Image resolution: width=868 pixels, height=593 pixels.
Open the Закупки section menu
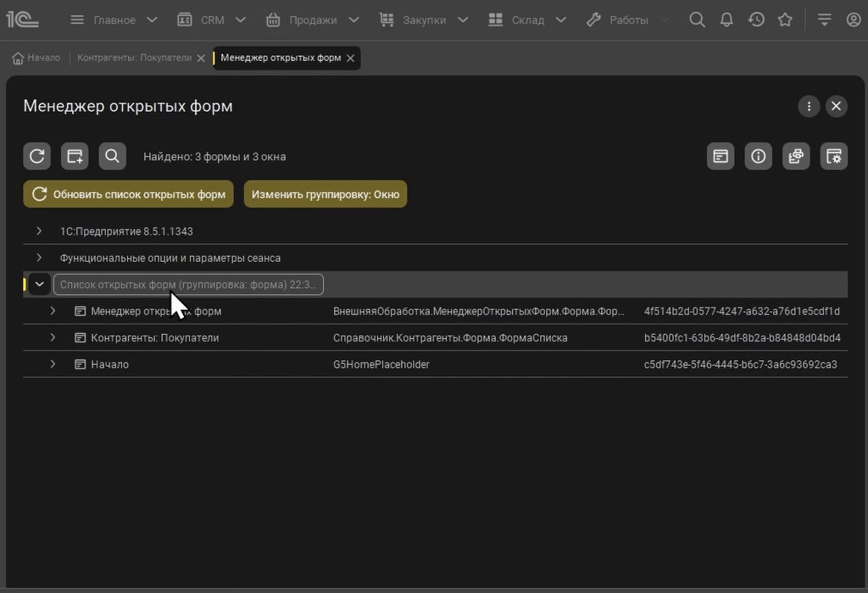click(x=424, y=20)
